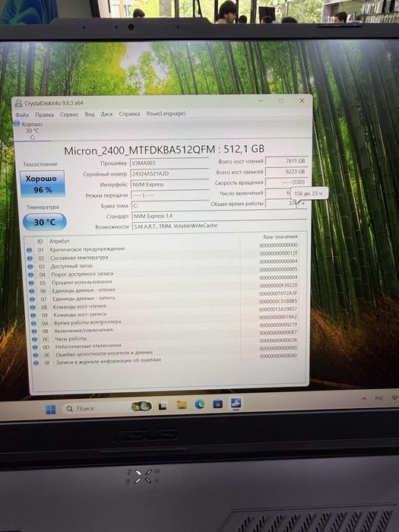Open the Windows Start menu
The width and height of the screenshot is (399, 532).
click(51, 410)
